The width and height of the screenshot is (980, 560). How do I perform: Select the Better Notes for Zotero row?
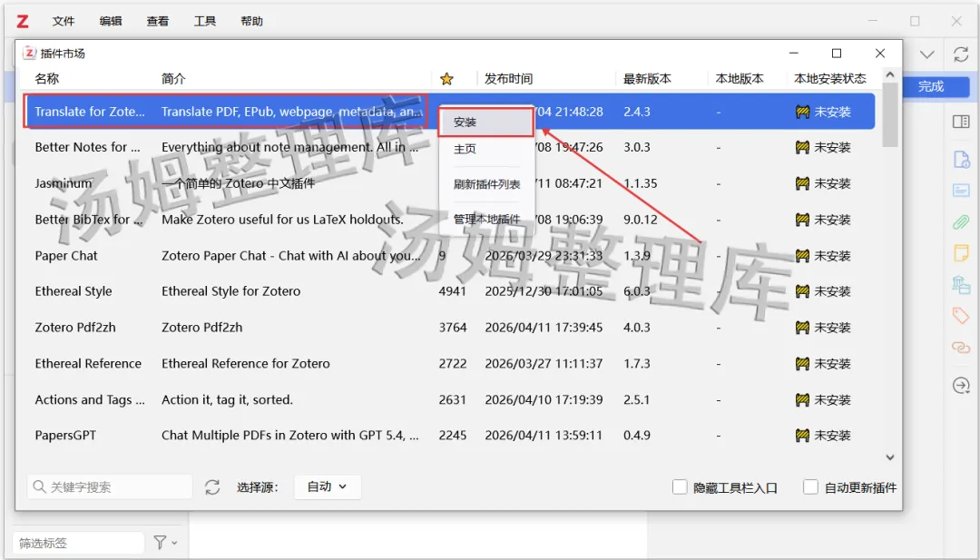click(x=448, y=148)
